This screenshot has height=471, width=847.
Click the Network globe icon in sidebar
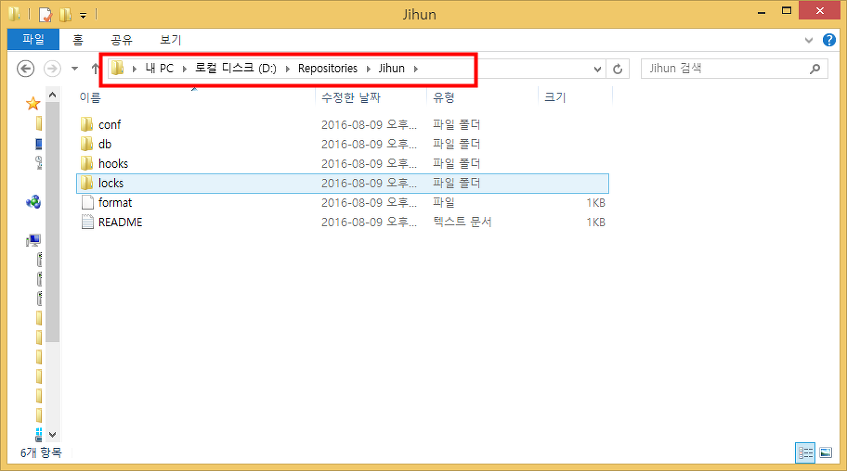pos(33,203)
